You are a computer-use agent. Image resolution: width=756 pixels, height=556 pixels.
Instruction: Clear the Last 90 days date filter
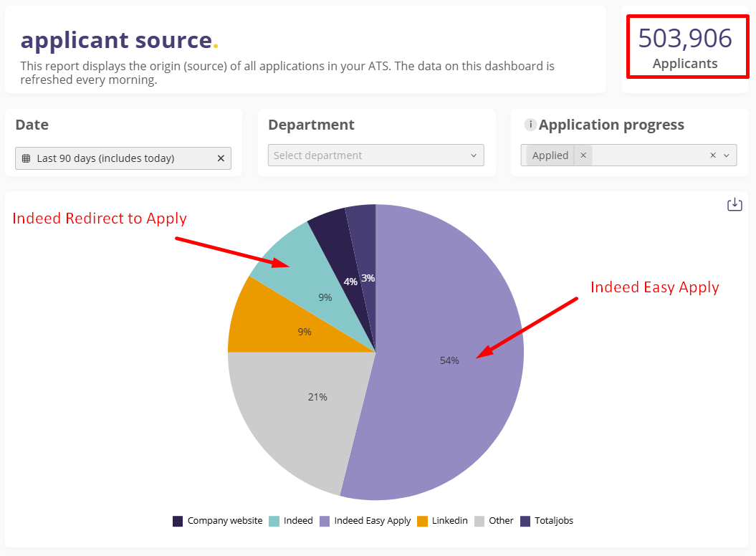(221, 158)
